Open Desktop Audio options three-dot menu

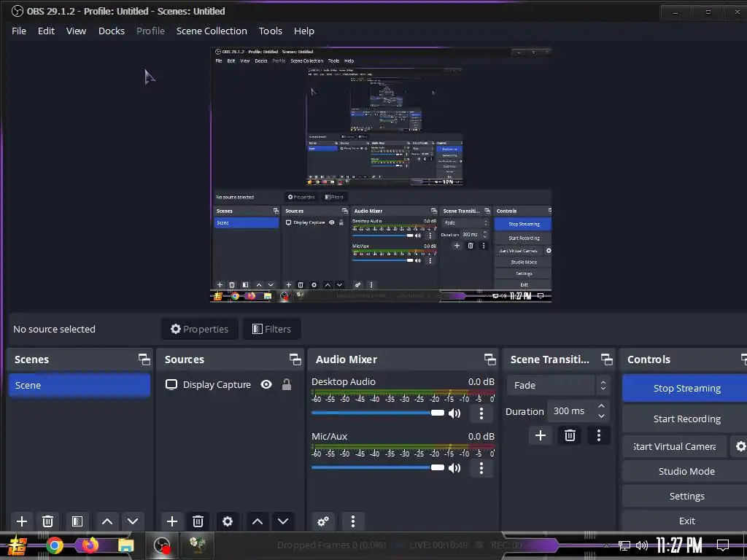[x=481, y=413]
